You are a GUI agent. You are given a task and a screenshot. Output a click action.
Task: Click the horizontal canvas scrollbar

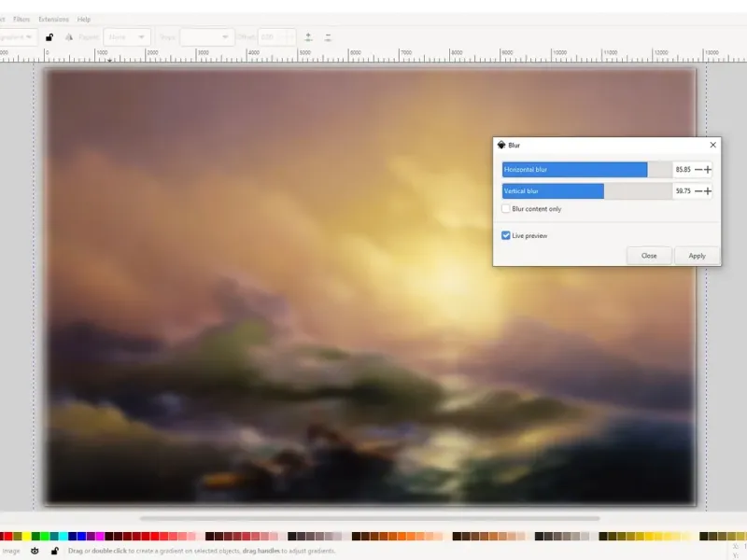click(x=370, y=518)
